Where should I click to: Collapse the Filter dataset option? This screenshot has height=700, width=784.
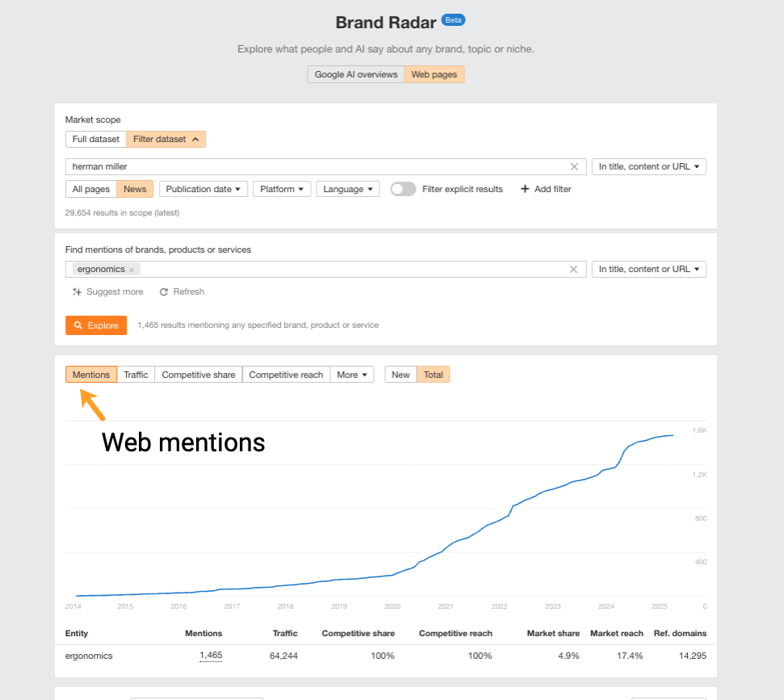click(x=166, y=139)
